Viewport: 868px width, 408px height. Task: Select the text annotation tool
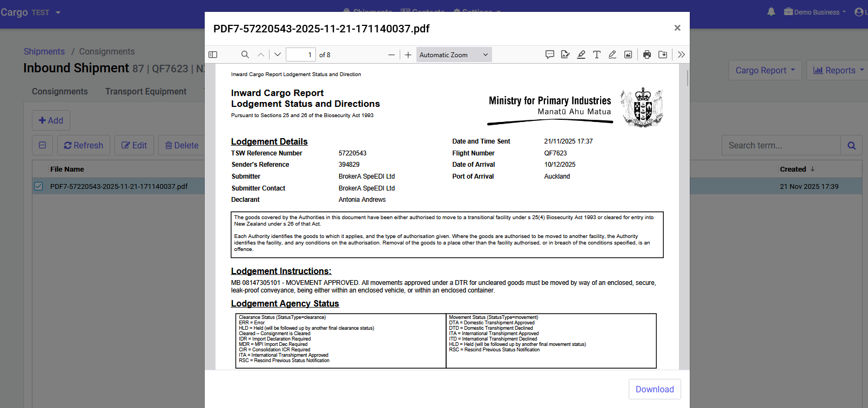click(597, 55)
